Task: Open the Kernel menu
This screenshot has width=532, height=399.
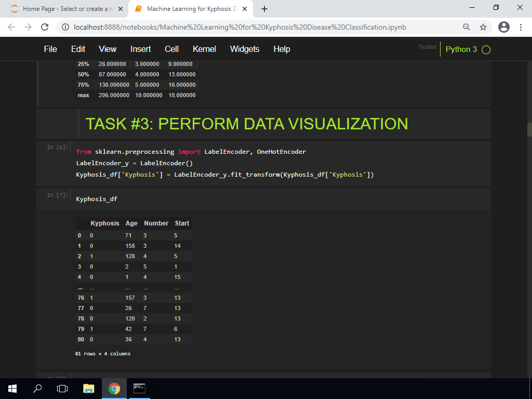Action: pos(204,49)
